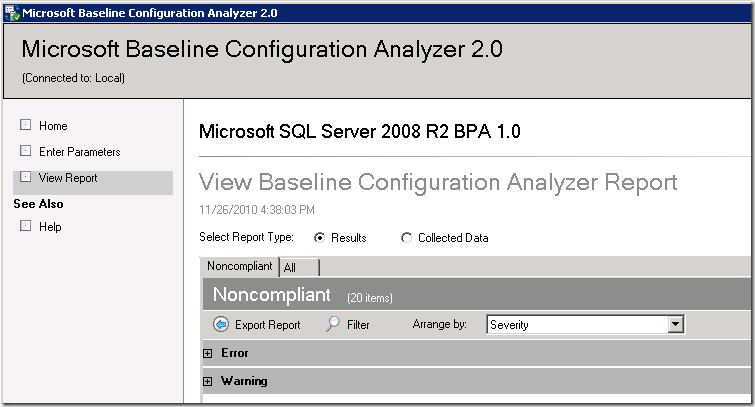Click the Filter text label

tap(358, 325)
